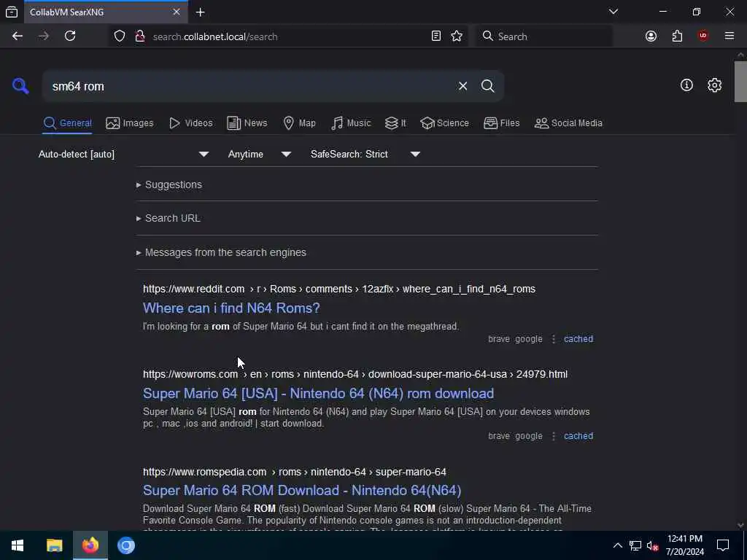Open the SafeSearch: Strict dropdown
Screen dimensions: 747x560
tap(365, 155)
